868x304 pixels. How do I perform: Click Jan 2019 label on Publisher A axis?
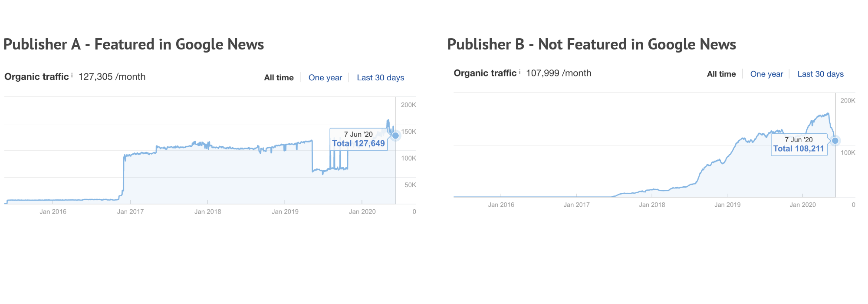[x=285, y=211]
